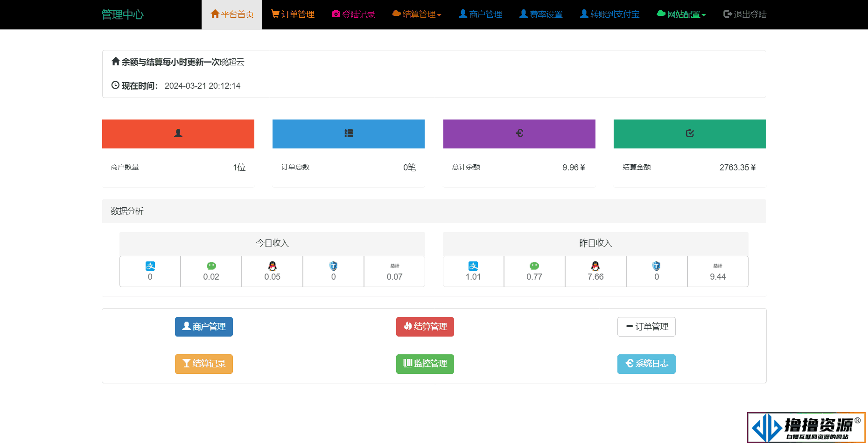Click WeChat icon under 今日收入
This screenshot has width=868, height=443.
pyautogui.click(x=211, y=266)
